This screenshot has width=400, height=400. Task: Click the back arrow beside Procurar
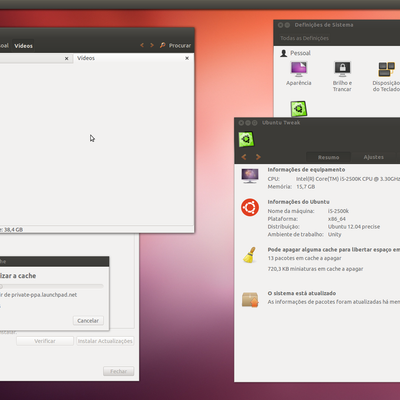(142, 45)
